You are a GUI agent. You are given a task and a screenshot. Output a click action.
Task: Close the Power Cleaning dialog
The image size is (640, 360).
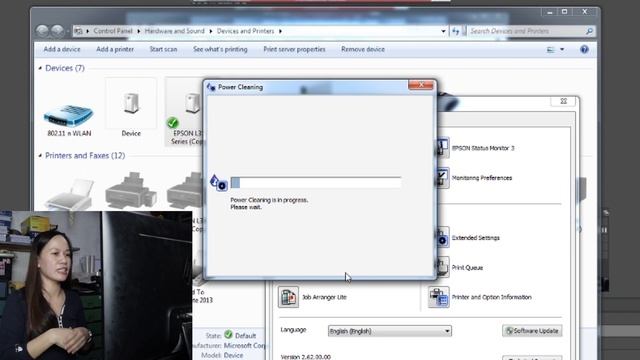tap(421, 84)
